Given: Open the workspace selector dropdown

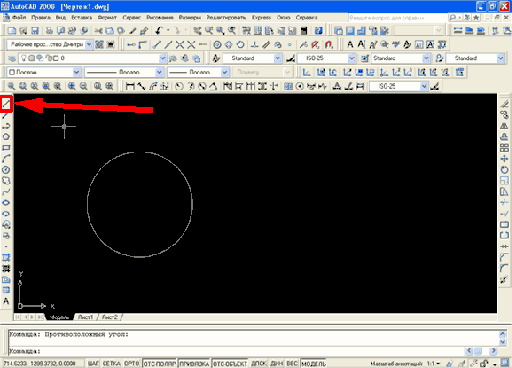Looking at the screenshot, I should (50, 44).
